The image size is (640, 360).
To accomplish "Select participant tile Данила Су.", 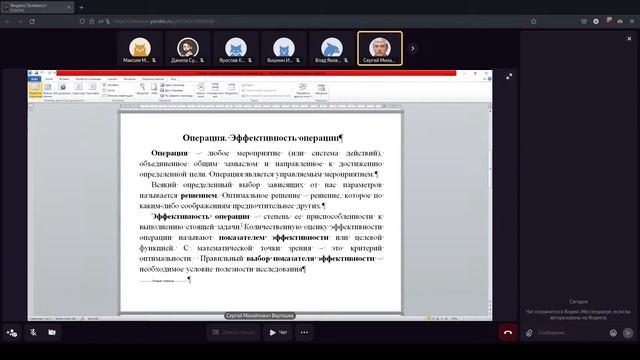I will coord(188,49).
